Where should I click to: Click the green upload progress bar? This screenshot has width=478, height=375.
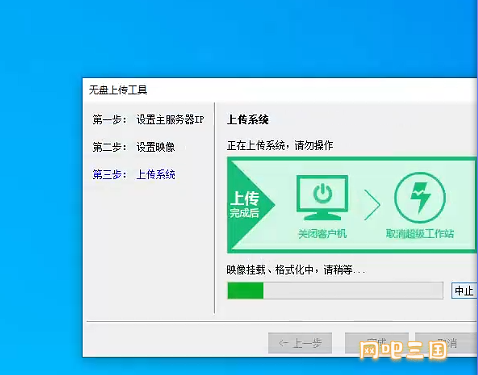click(x=335, y=291)
